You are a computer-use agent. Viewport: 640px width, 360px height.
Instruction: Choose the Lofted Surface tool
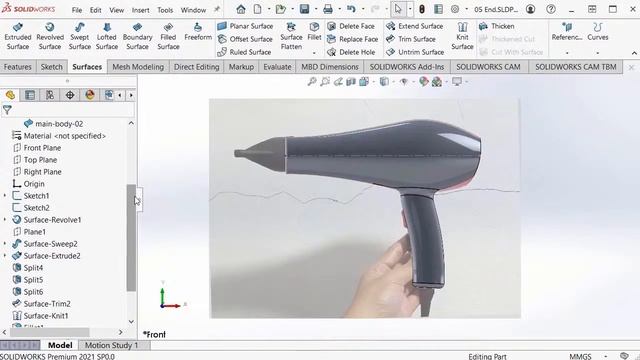[107, 36]
